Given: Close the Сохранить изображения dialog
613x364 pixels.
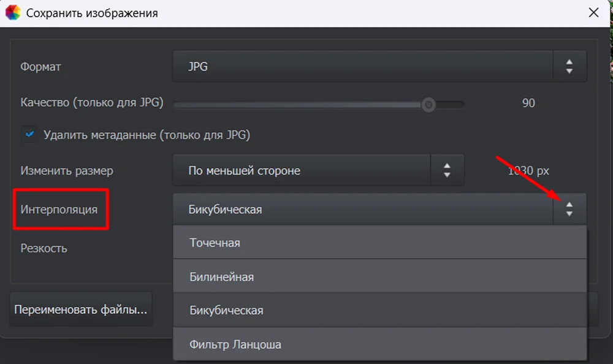Looking at the screenshot, I should coord(593,12).
